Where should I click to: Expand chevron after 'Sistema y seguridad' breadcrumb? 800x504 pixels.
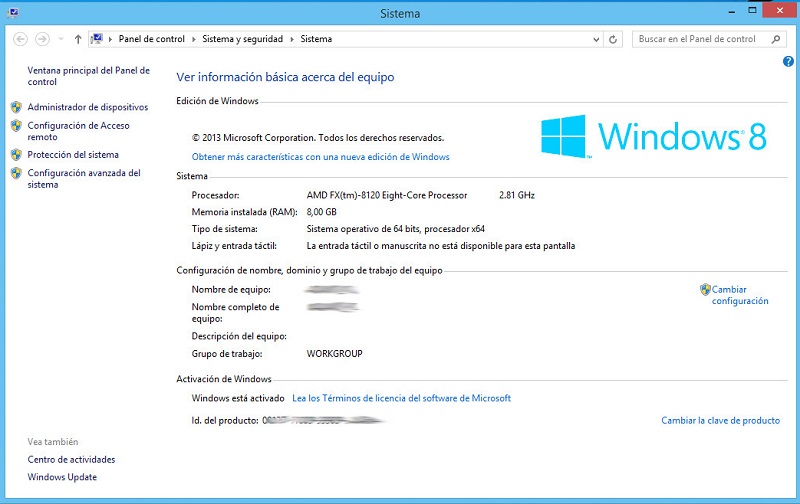coord(292,39)
